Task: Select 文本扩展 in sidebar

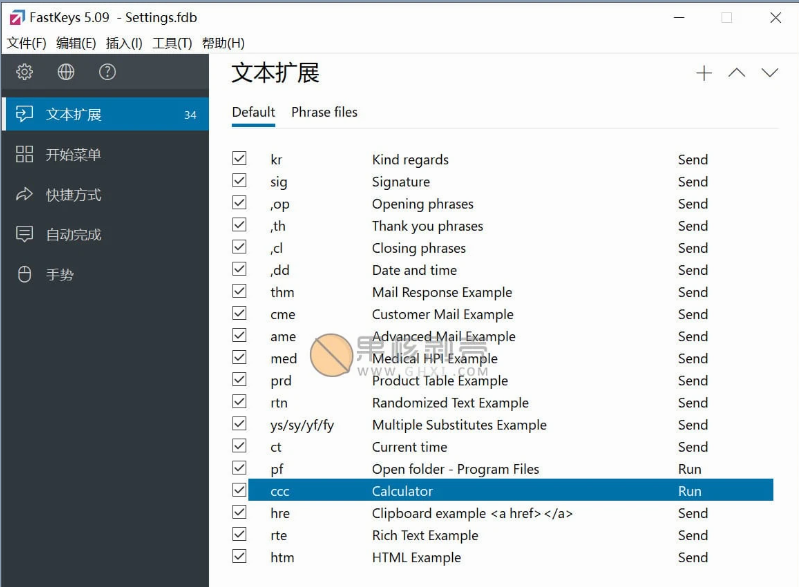Action: [x=105, y=114]
